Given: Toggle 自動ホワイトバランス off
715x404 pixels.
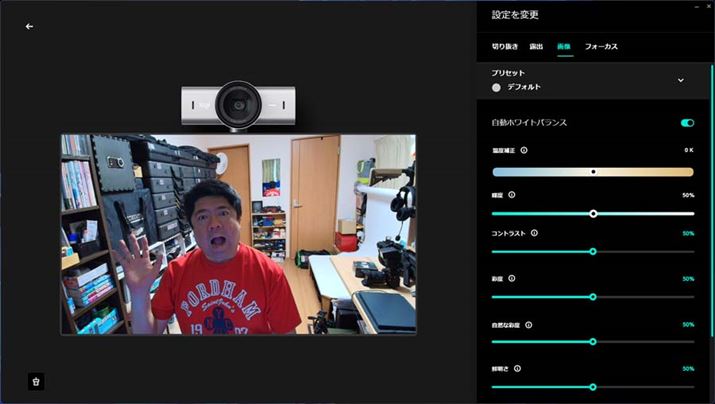Looking at the screenshot, I should point(687,123).
